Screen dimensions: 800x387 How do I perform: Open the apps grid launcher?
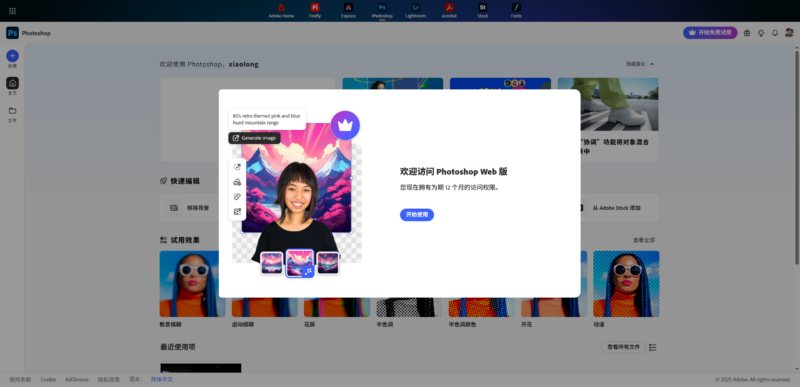[12, 11]
